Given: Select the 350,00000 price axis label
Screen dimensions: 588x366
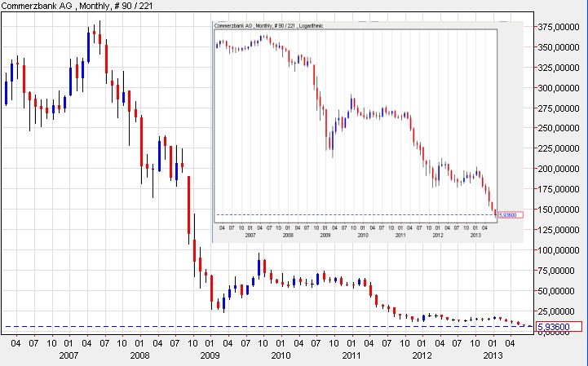Looking at the screenshot, I should [559, 47].
